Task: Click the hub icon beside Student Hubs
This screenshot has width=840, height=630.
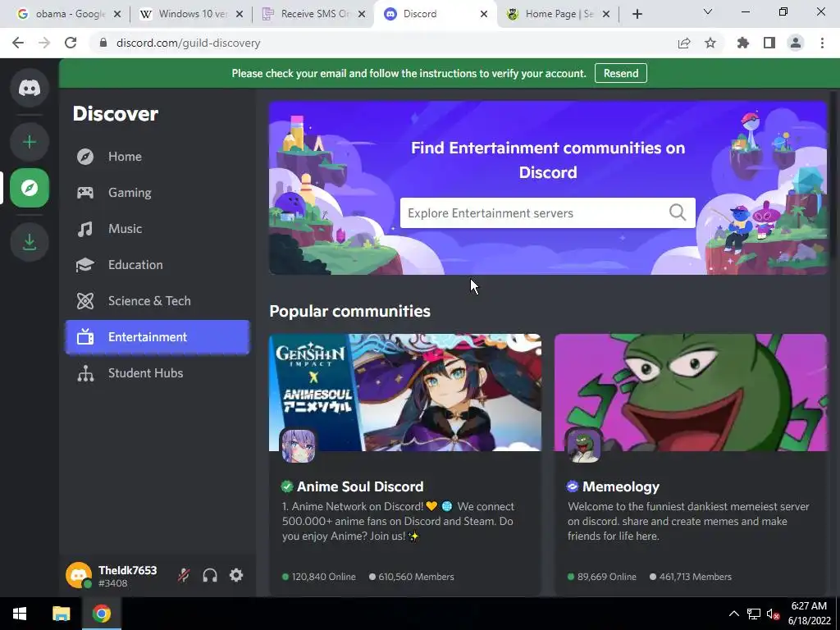Action: (x=85, y=373)
